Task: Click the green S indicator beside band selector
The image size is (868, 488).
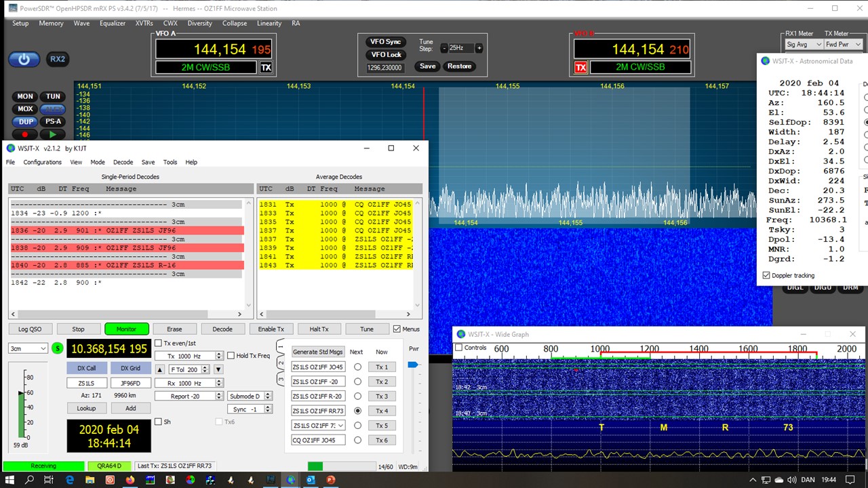Action: [x=58, y=348]
